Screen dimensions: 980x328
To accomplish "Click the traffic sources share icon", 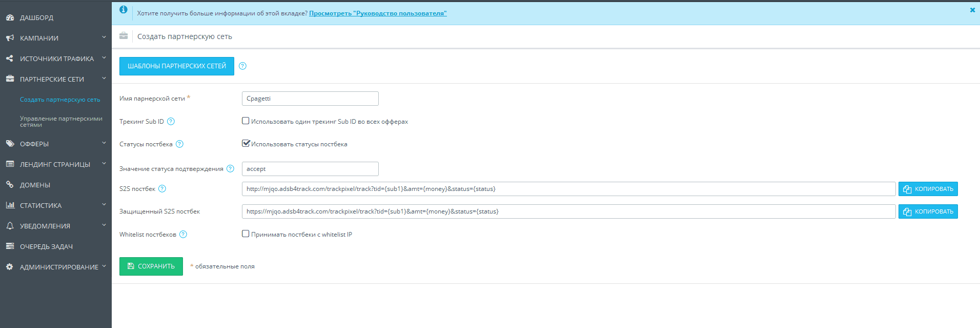I will point(10,59).
